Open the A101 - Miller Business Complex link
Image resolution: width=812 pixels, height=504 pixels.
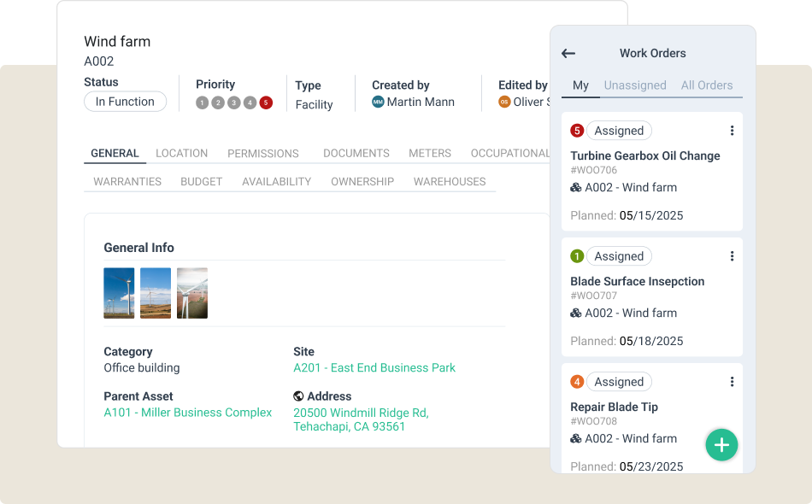(188, 413)
